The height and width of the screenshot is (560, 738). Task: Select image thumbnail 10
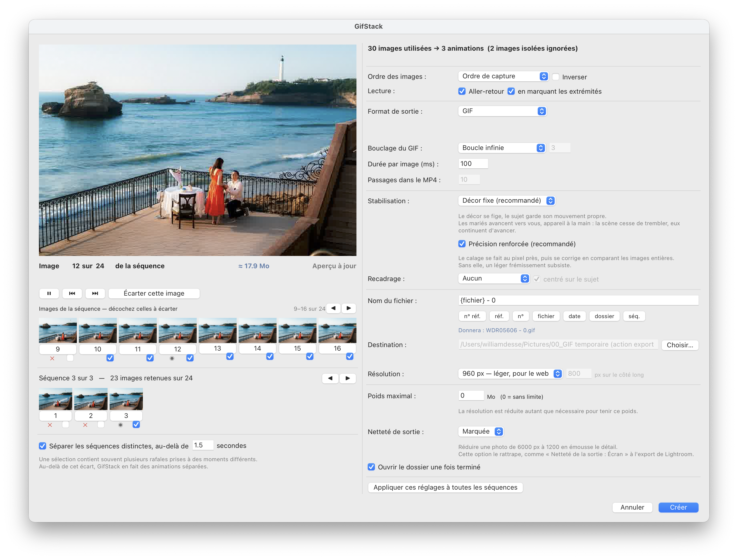pos(98,330)
